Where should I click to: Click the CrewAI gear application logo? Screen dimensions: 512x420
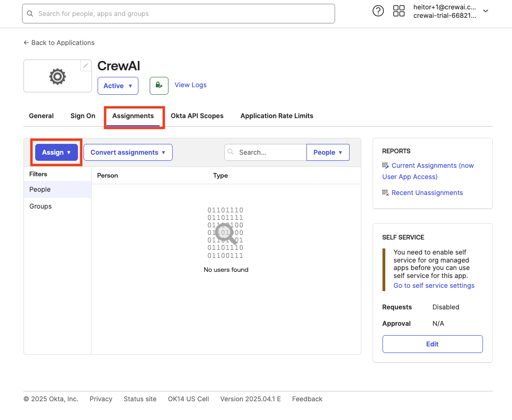[57, 76]
